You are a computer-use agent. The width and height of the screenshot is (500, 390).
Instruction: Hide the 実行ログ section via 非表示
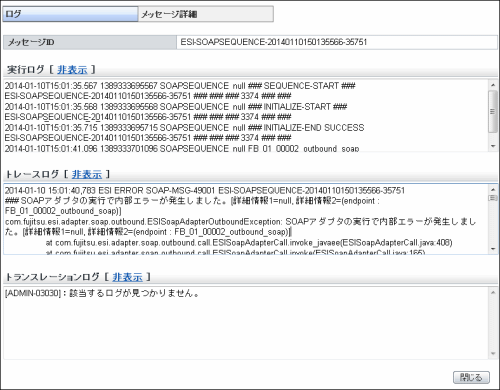coord(72,70)
